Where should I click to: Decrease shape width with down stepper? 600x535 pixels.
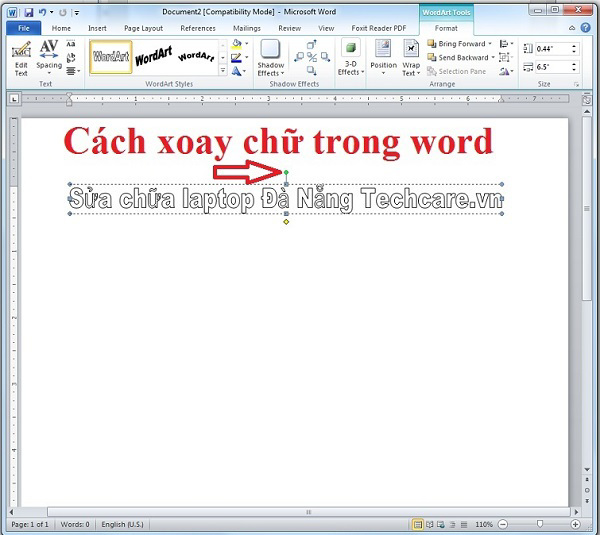[574, 70]
